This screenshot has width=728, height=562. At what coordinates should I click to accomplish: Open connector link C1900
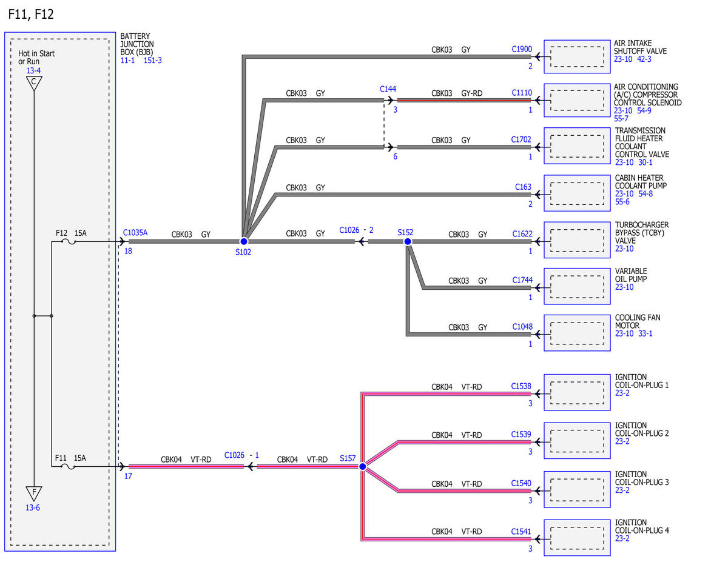coord(522,50)
